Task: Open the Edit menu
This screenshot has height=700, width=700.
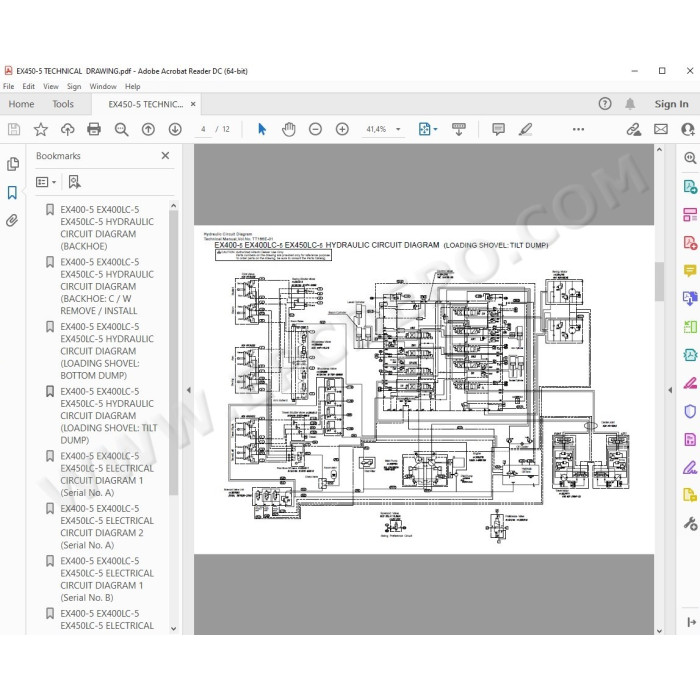Action: click(29, 87)
